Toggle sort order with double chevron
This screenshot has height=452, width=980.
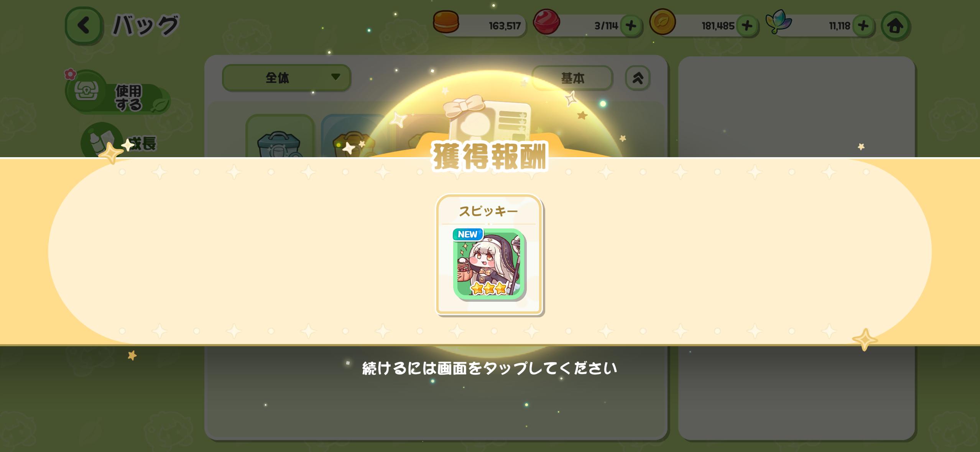638,78
